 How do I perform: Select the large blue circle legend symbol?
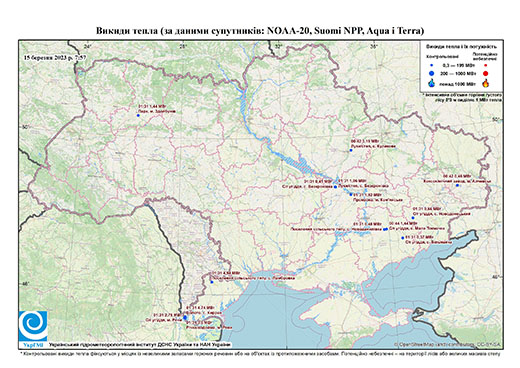432,74
